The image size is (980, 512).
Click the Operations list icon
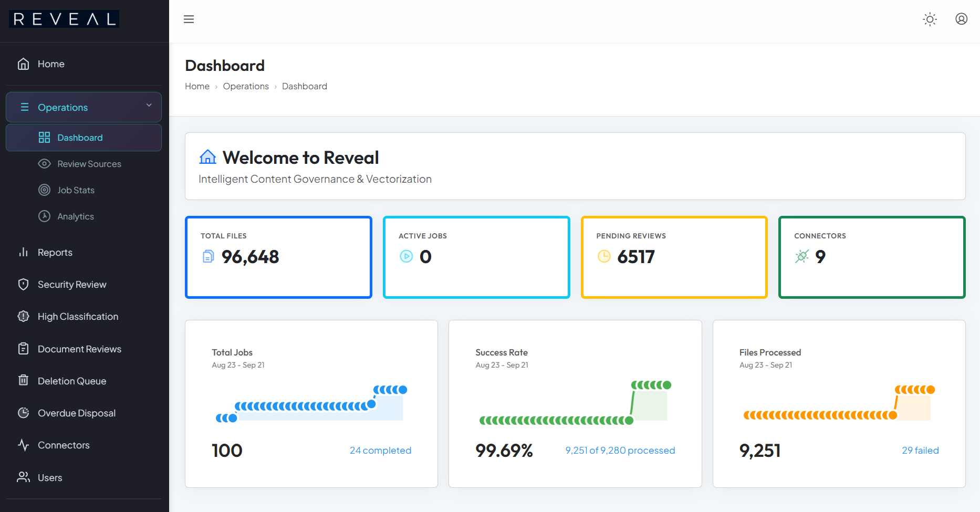click(x=24, y=107)
